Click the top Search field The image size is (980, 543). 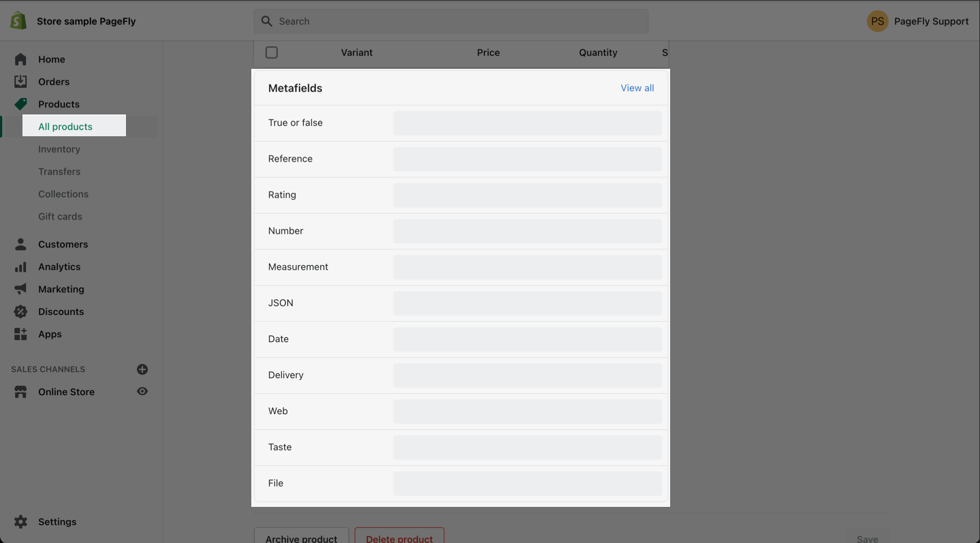tap(451, 21)
